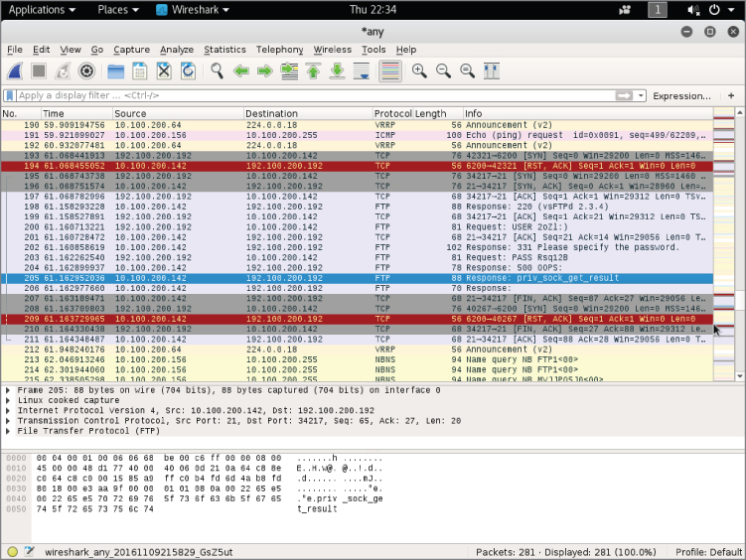Screen dimensions: 746x560
Task: Zoom out the packet text
Action: point(443,71)
